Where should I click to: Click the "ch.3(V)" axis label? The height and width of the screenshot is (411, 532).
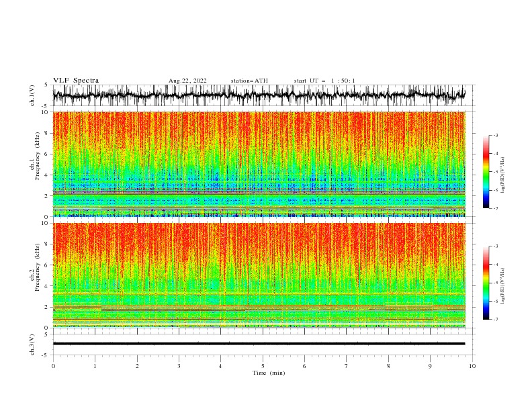click(x=32, y=345)
